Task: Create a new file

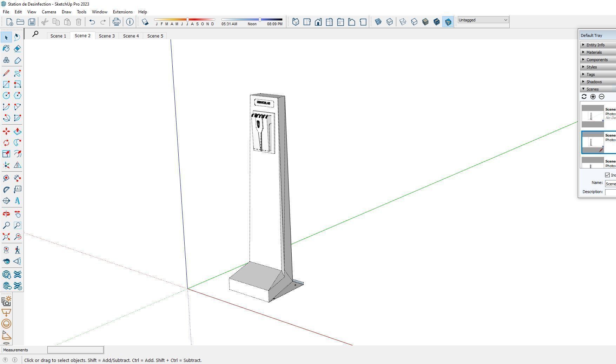Action: coord(9,22)
